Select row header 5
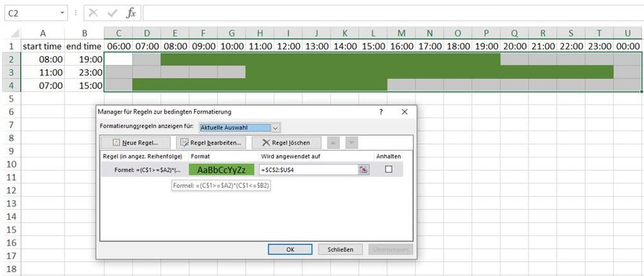Image resolution: width=644 pixels, height=276 pixels. tap(11, 99)
